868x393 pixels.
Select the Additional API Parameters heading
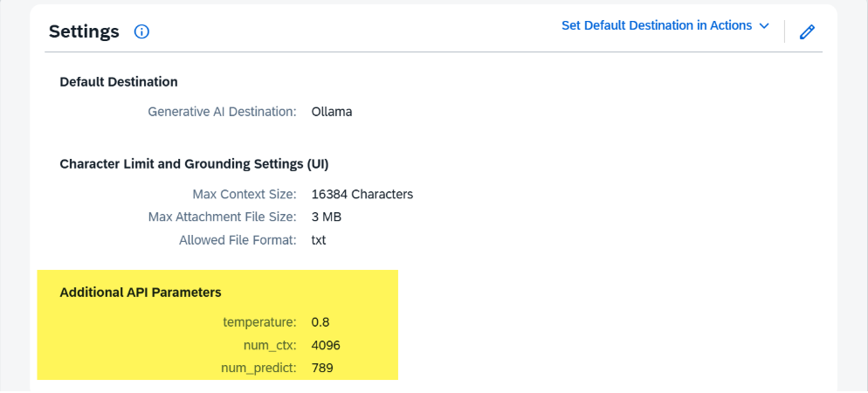point(141,293)
